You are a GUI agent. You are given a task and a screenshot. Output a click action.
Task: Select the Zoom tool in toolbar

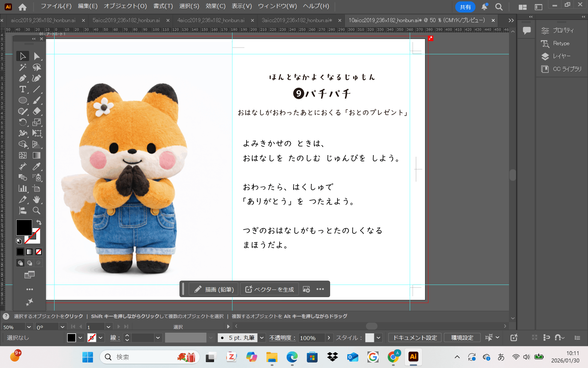(36, 211)
